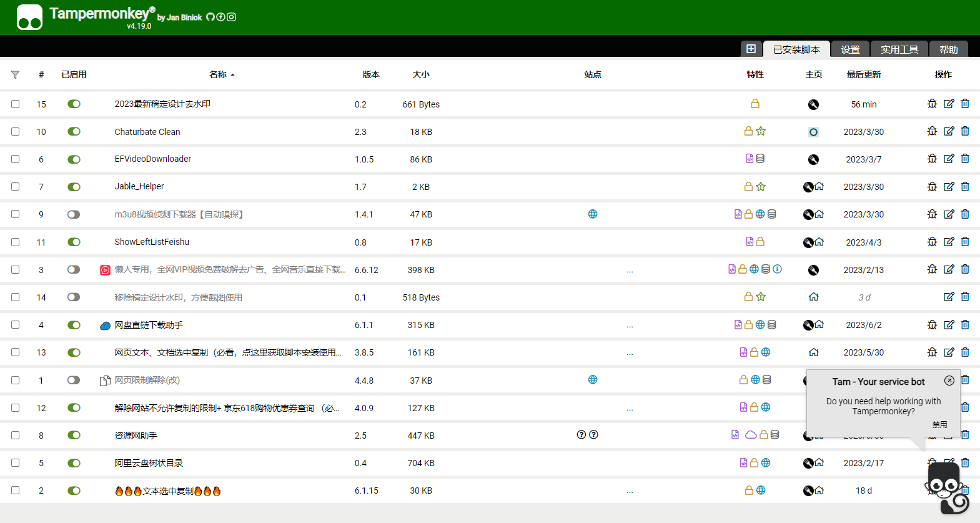The image size is (980, 523).
Task: Switch to the 已安装脚本 tab
Action: 796,49
